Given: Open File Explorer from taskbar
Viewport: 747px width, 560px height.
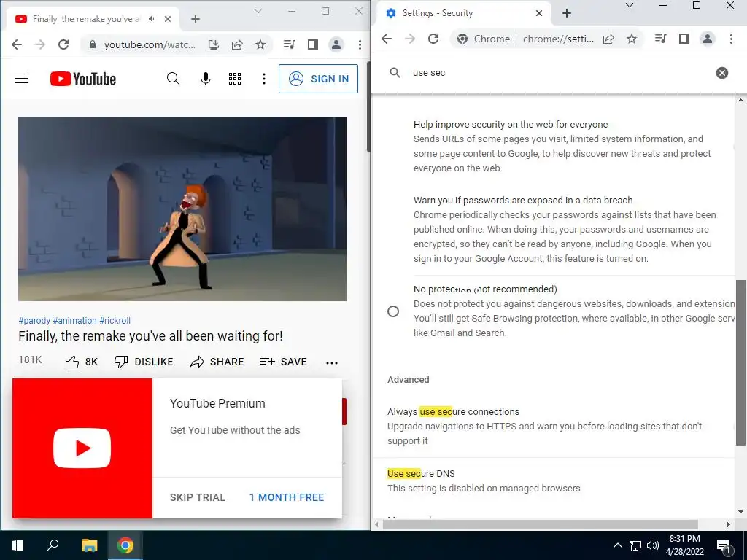Looking at the screenshot, I should (x=89, y=545).
